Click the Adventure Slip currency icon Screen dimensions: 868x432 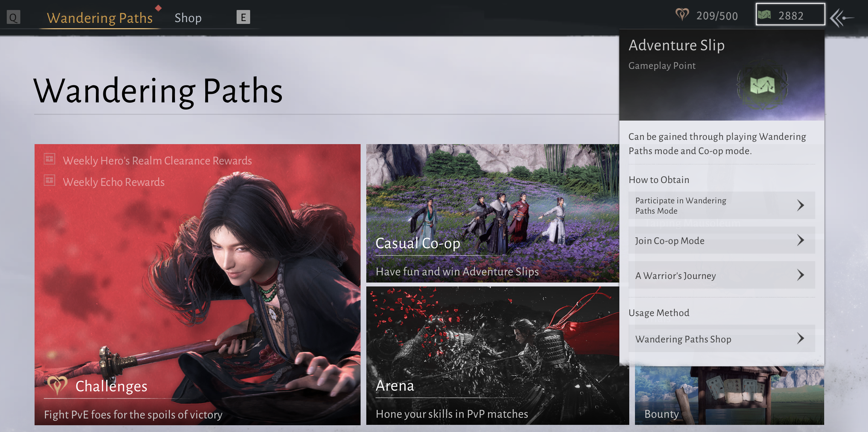(x=764, y=15)
